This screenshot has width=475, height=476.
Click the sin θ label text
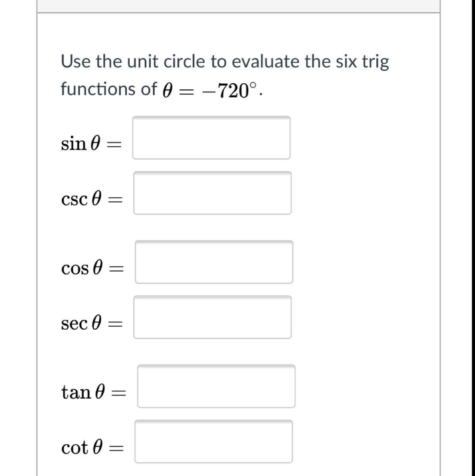click(x=79, y=144)
